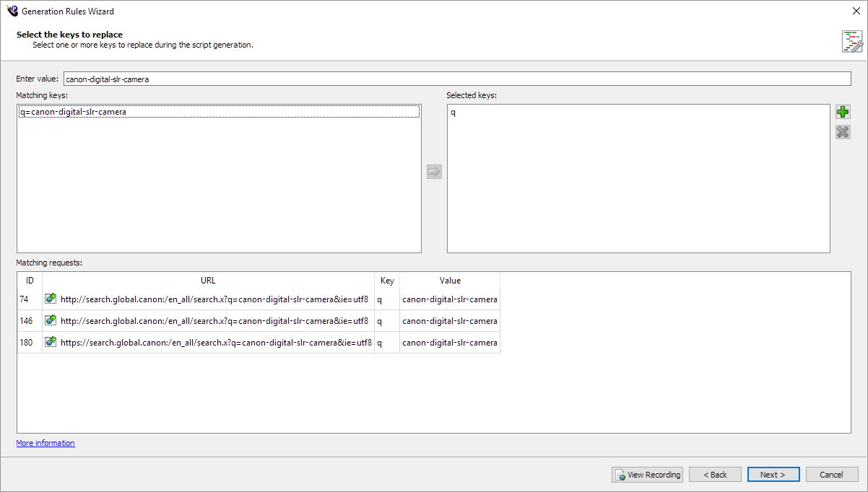Click the Key column header
This screenshot has width=868, height=492.
point(387,281)
